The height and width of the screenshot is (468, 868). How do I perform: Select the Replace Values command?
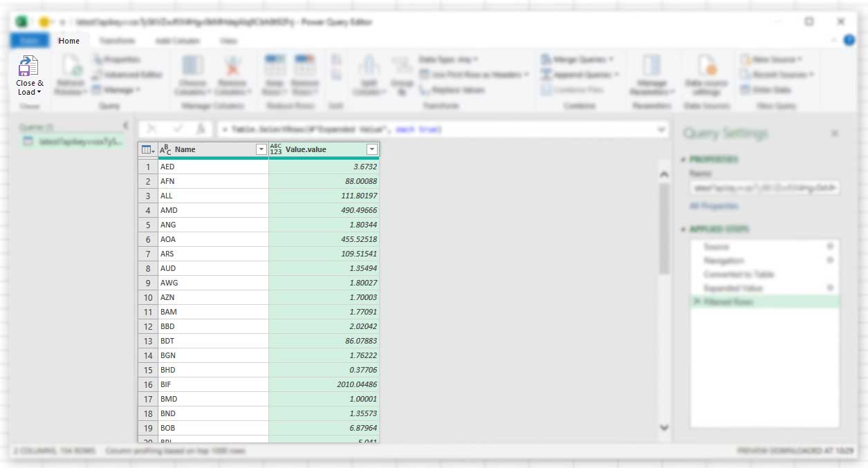(x=459, y=88)
